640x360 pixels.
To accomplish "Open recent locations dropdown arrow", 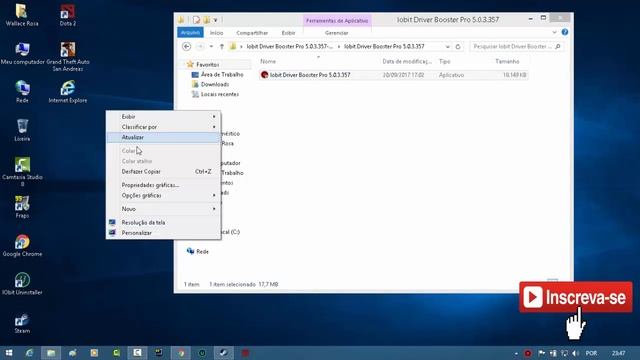I will [211, 47].
